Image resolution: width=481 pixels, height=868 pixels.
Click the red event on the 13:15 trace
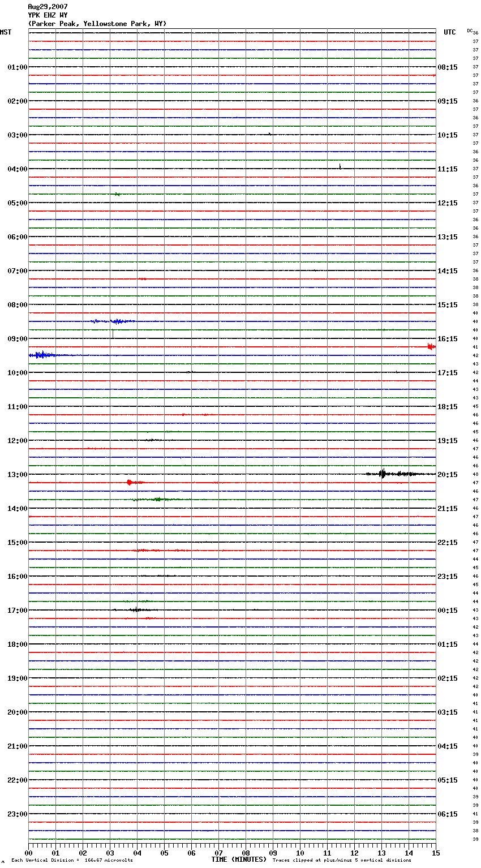[135, 482]
